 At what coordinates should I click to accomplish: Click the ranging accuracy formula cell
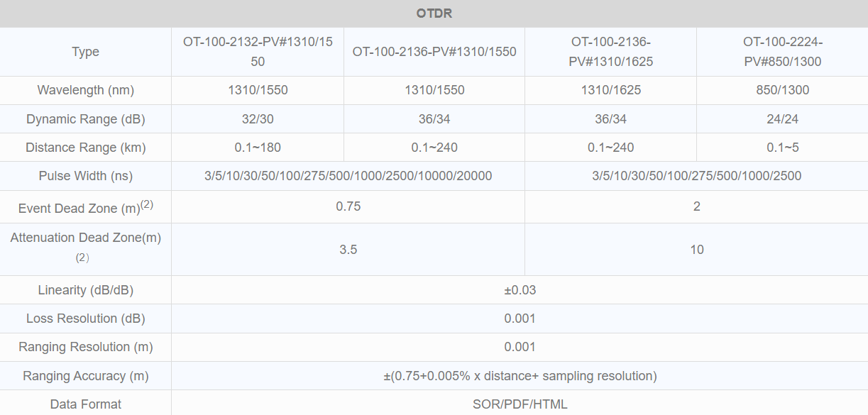click(x=520, y=376)
